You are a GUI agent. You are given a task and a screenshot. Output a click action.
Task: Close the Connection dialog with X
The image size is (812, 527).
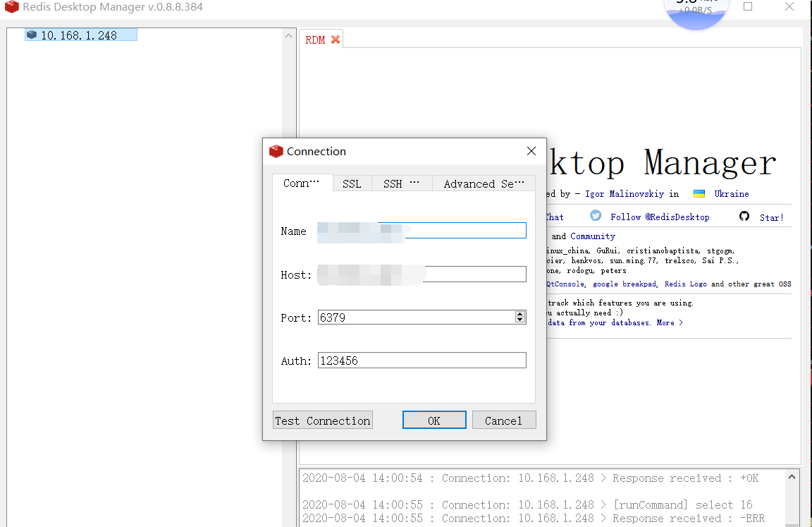(x=531, y=151)
